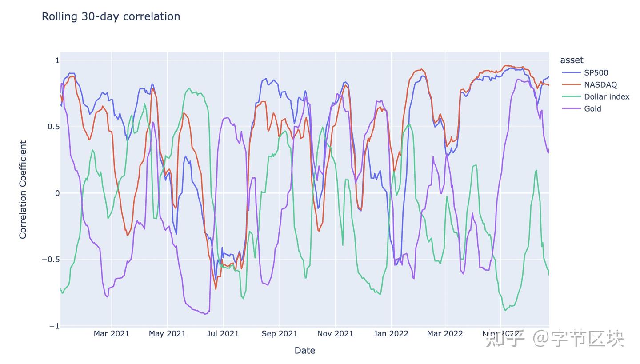Click the legend title 'asset'
The image size is (640, 364).
(572, 60)
